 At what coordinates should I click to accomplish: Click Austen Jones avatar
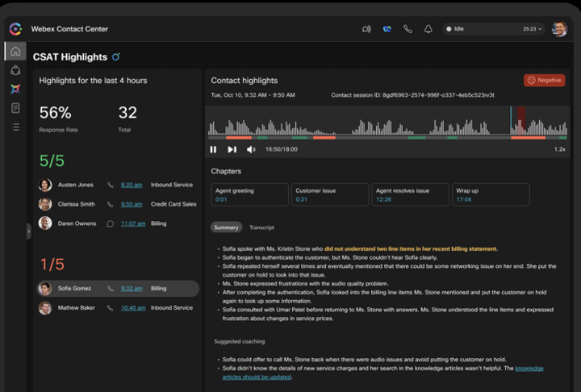point(45,185)
